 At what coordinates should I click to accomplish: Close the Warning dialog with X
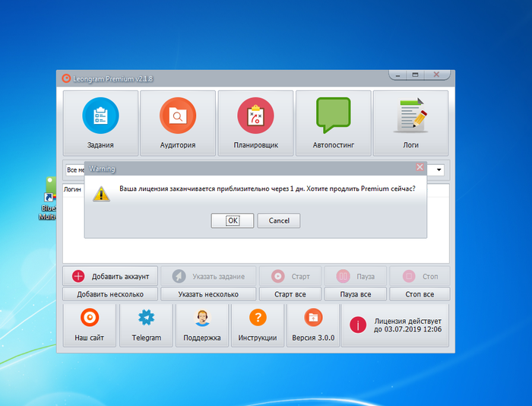coord(420,167)
